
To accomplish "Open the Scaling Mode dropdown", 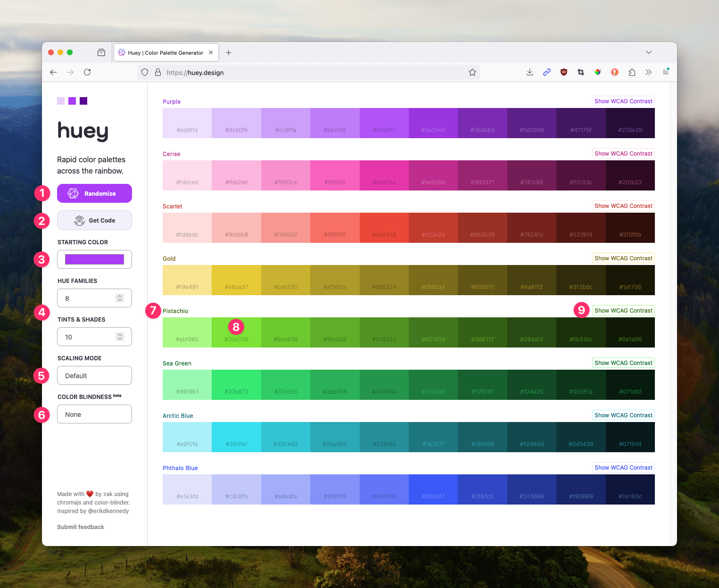I will pyautogui.click(x=94, y=376).
